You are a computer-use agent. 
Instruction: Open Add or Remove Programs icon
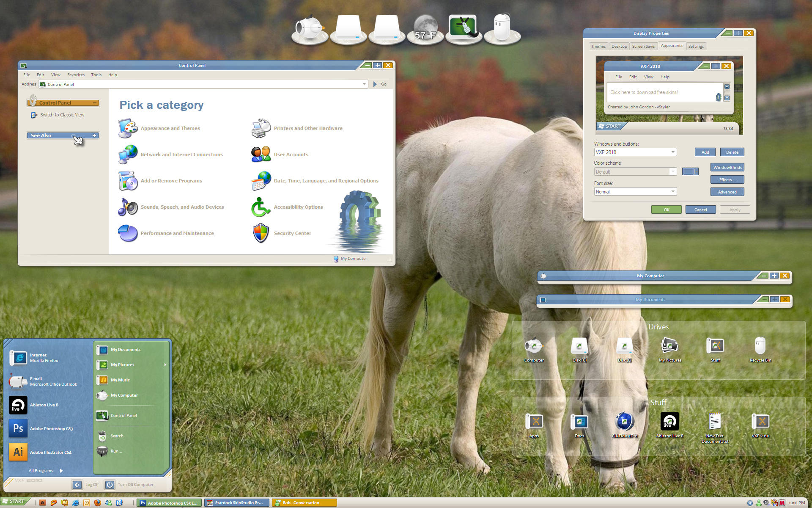(x=128, y=181)
